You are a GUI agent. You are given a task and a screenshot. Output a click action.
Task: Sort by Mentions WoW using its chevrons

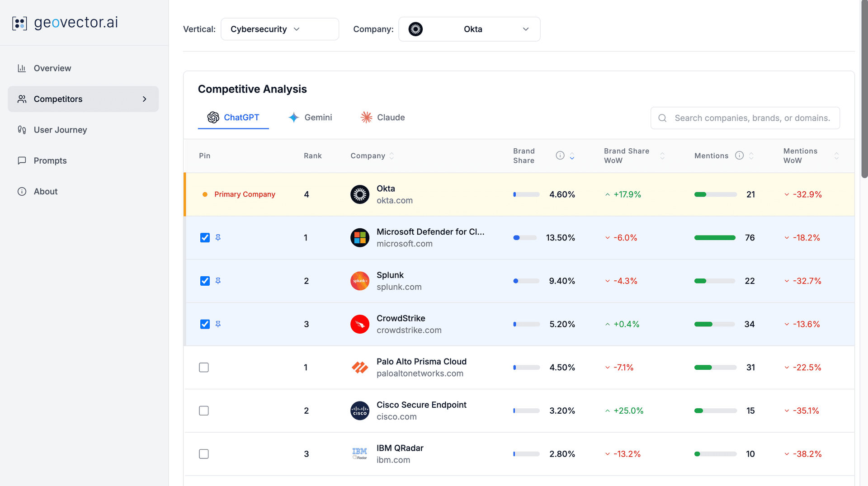click(x=837, y=156)
